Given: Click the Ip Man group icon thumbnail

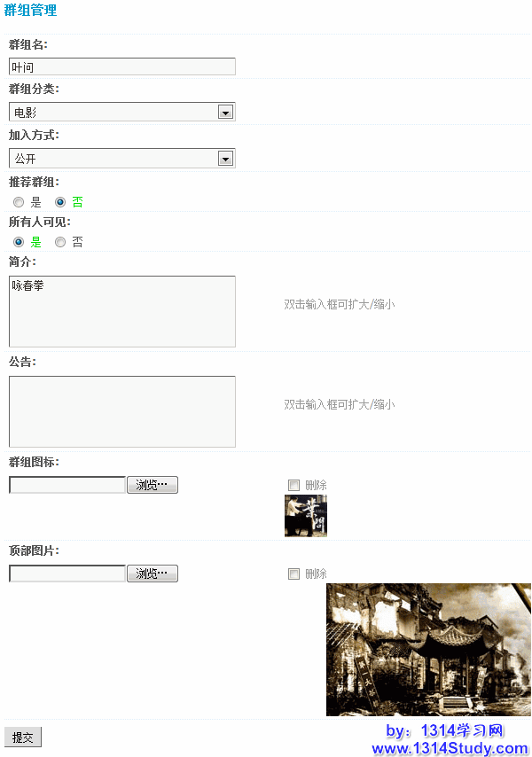Looking at the screenshot, I should click(x=306, y=516).
